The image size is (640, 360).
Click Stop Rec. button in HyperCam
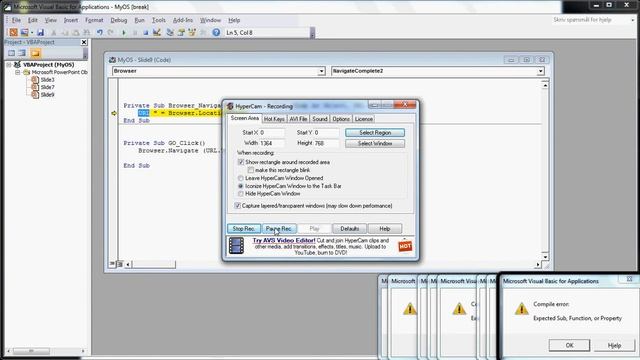pyautogui.click(x=244, y=229)
